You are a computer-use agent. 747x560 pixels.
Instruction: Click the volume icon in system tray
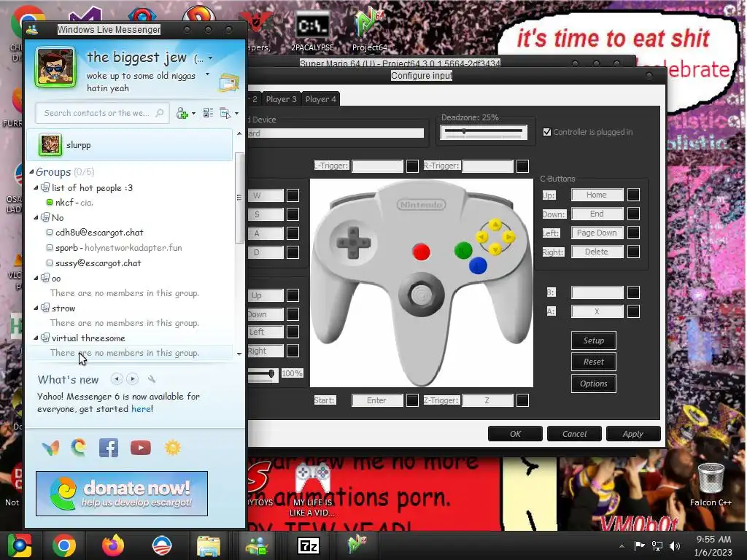pos(675,545)
